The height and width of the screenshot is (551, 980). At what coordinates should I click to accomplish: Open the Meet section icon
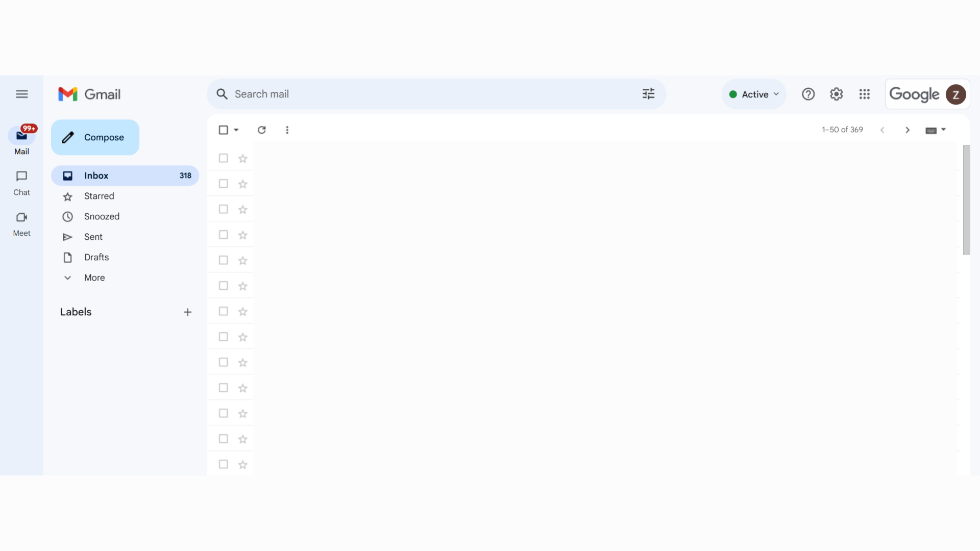21,217
